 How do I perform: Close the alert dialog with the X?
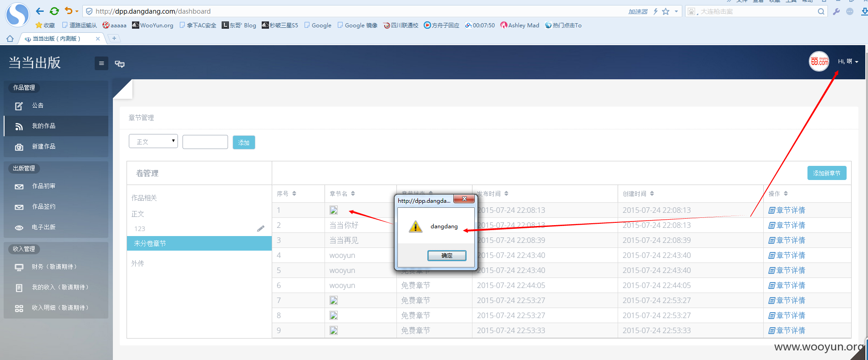tap(464, 199)
